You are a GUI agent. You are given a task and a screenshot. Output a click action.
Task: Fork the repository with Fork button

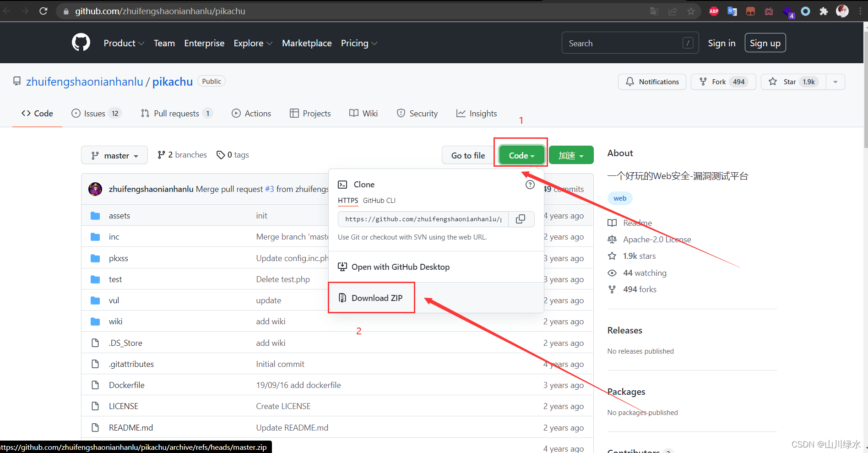tap(723, 82)
